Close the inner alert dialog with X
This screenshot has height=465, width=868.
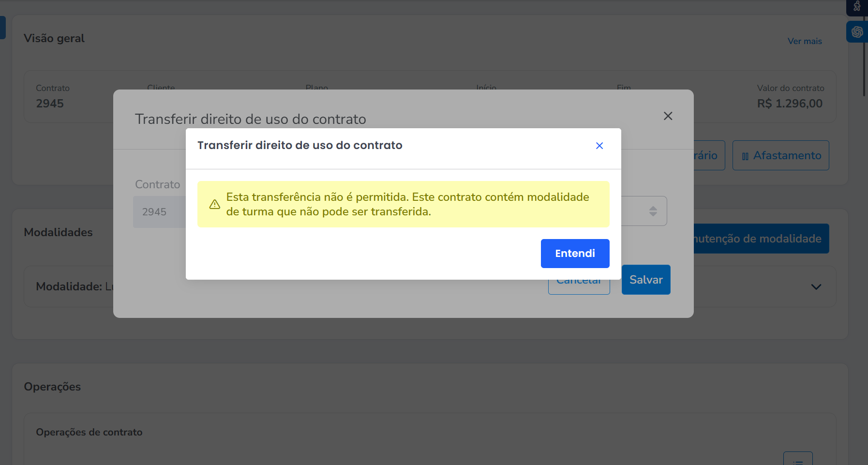coord(599,146)
